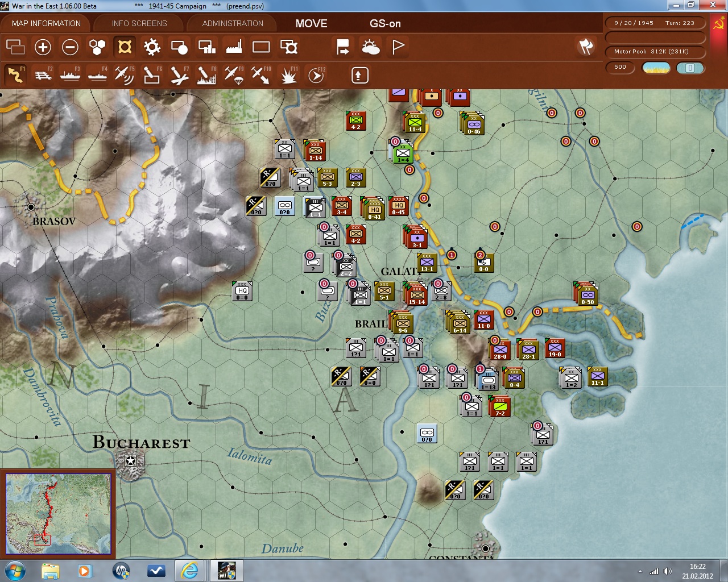Image resolution: width=728 pixels, height=582 pixels.
Task: Open the weather sun-and-cloud icon
Action: pyautogui.click(x=370, y=47)
